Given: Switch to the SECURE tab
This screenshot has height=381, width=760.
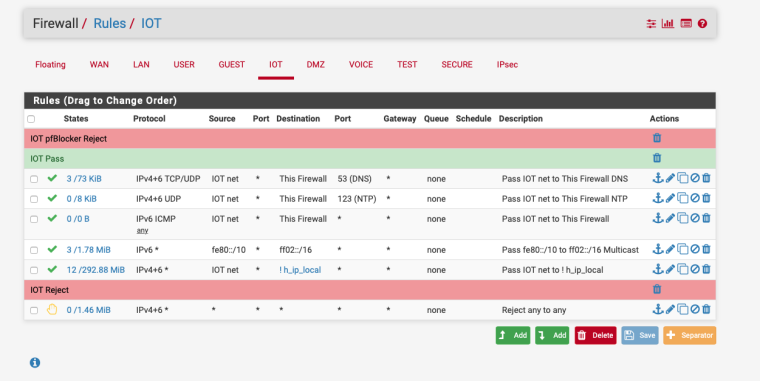Looking at the screenshot, I should tap(457, 64).
